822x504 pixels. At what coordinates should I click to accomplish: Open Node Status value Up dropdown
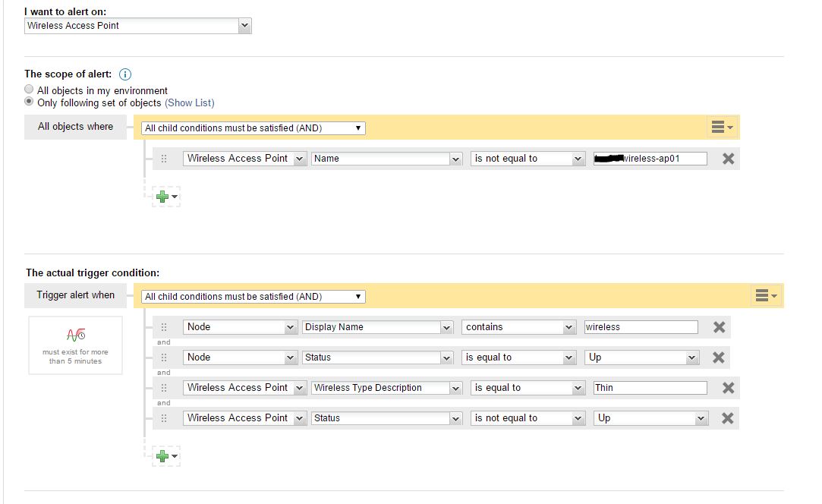[x=641, y=358]
